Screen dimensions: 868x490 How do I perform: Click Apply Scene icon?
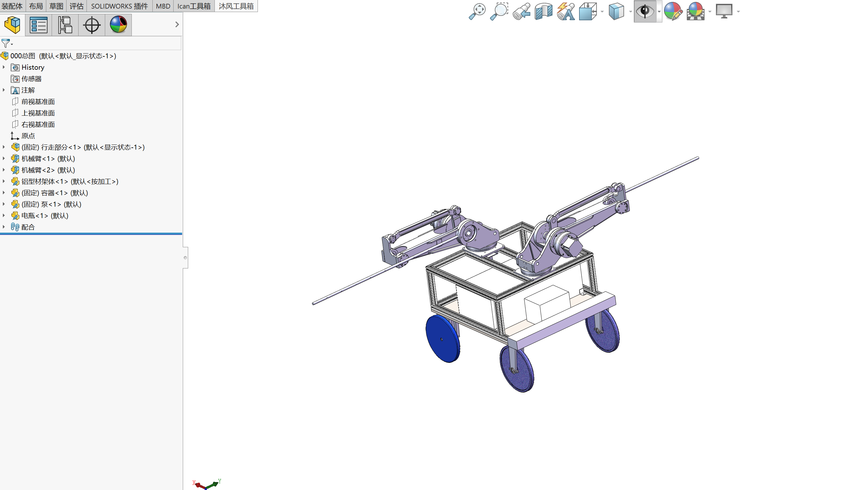[696, 11]
